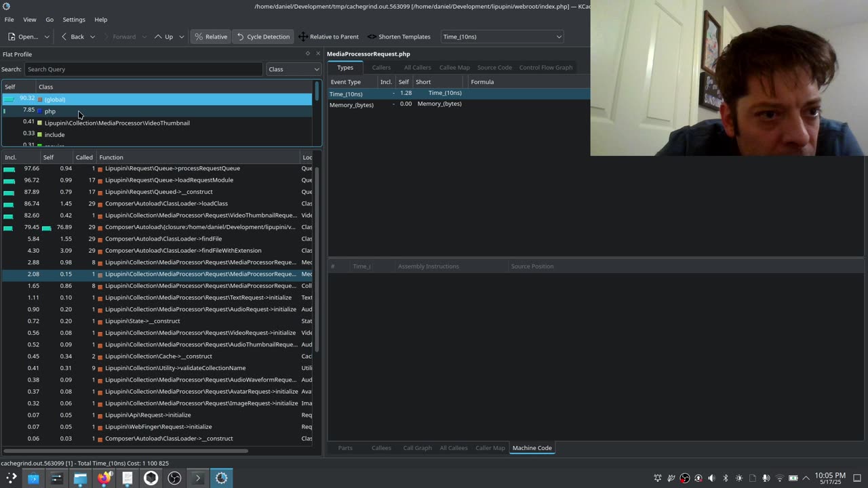
Task: Click the KCachegrind taskbar icon
Action: pos(221,478)
